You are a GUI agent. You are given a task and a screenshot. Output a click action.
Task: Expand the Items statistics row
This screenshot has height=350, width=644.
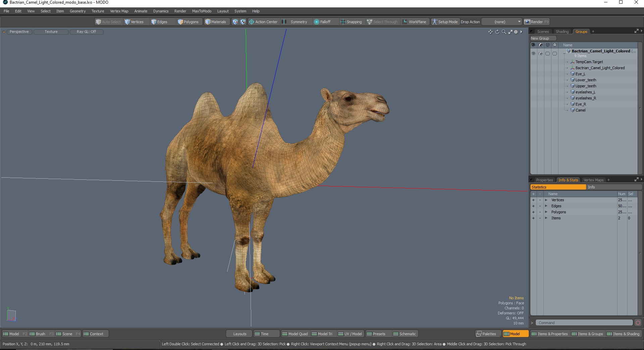546,218
